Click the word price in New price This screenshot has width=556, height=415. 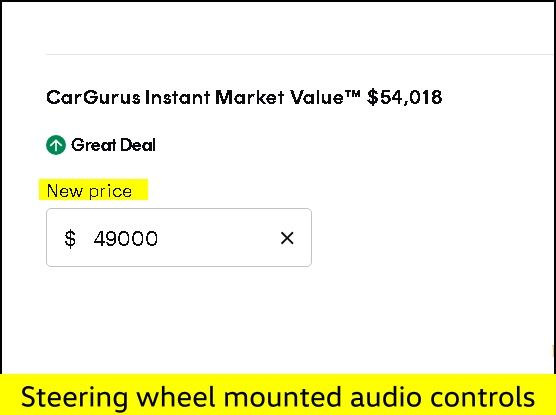[x=110, y=192]
